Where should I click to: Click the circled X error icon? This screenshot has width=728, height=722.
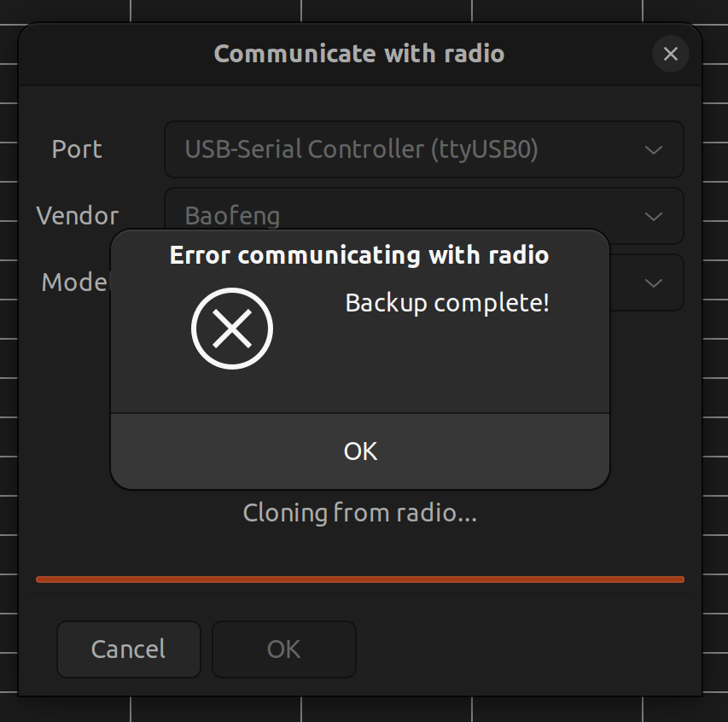tap(231, 329)
